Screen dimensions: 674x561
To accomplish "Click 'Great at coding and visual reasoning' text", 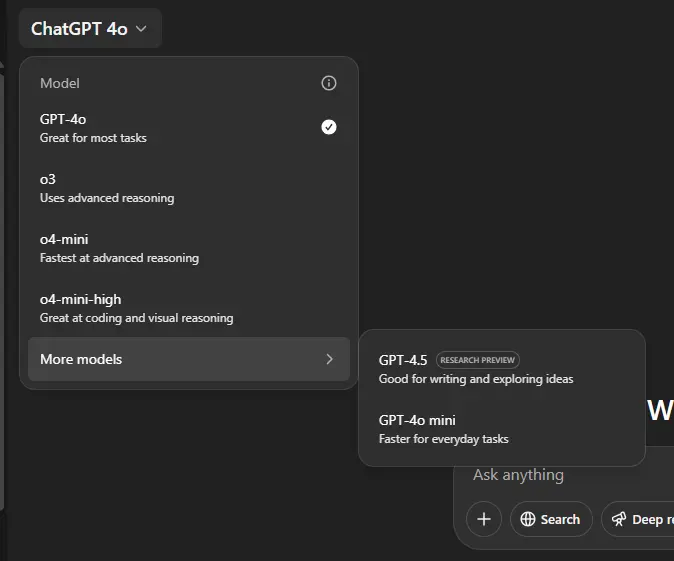I will click(137, 318).
